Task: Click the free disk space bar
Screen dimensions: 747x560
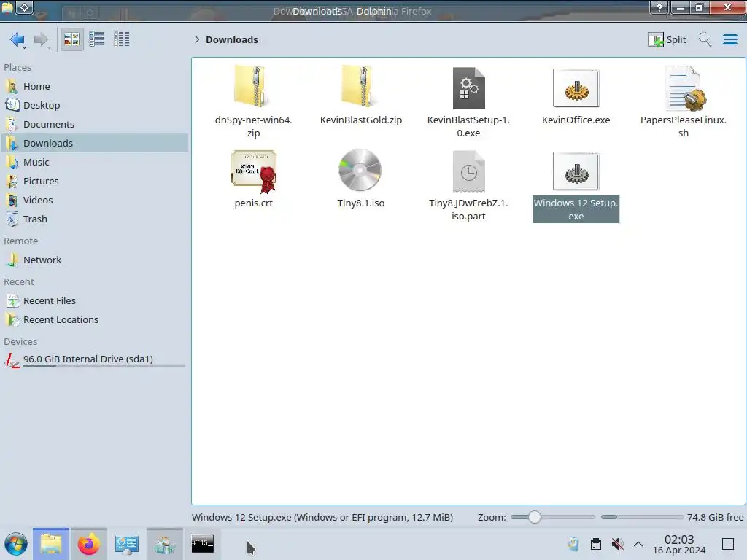Action: click(642, 517)
